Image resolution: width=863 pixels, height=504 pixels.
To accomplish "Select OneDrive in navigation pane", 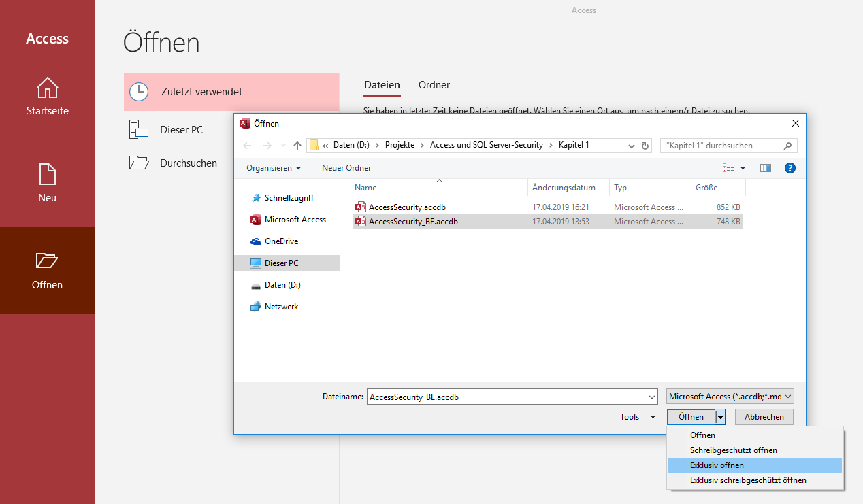I will (281, 241).
